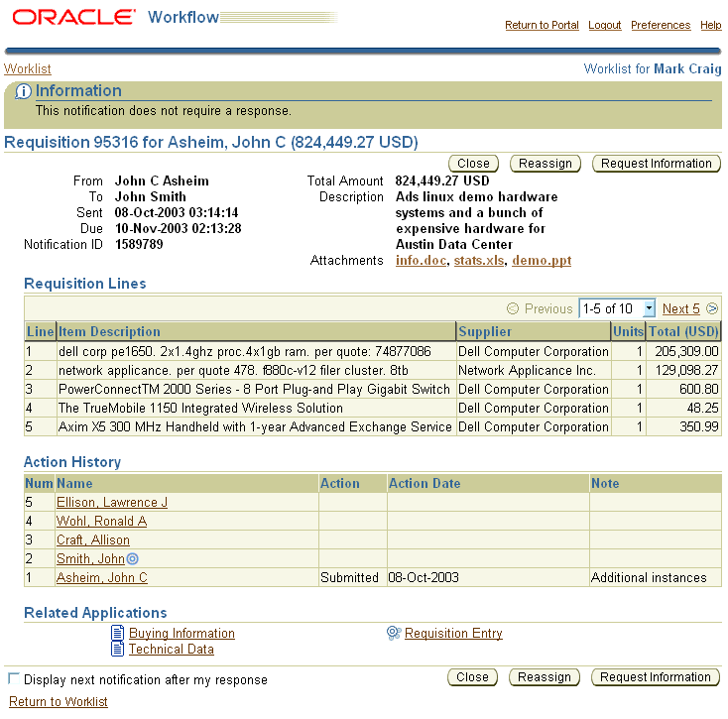Image resolution: width=728 pixels, height=719 pixels.
Task: Open Asheim, John C in Action History
Action: pos(102,577)
